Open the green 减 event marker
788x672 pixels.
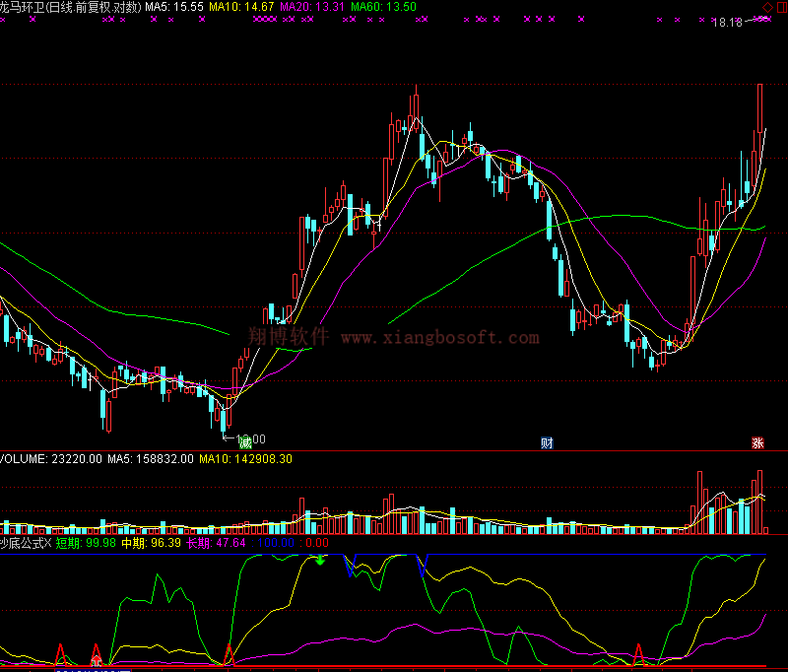click(x=245, y=442)
